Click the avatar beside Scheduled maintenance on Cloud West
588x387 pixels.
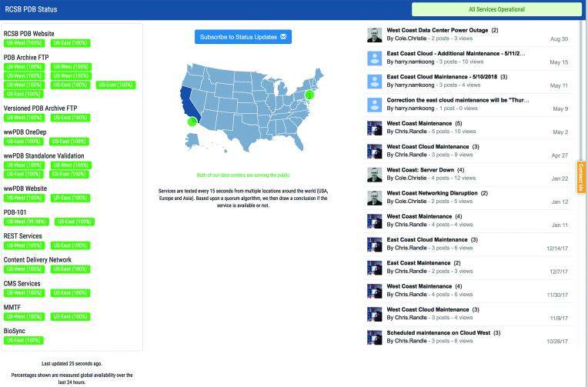[x=373, y=336]
